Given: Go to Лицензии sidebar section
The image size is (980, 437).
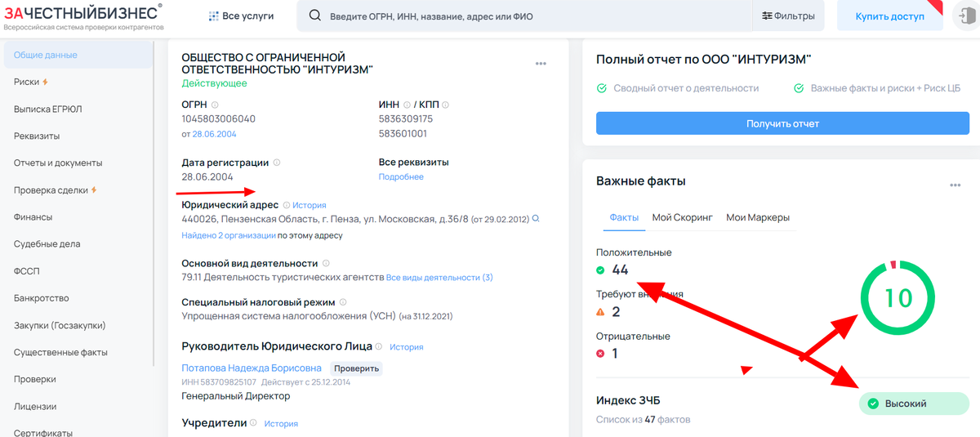Looking at the screenshot, I should point(35,406).
